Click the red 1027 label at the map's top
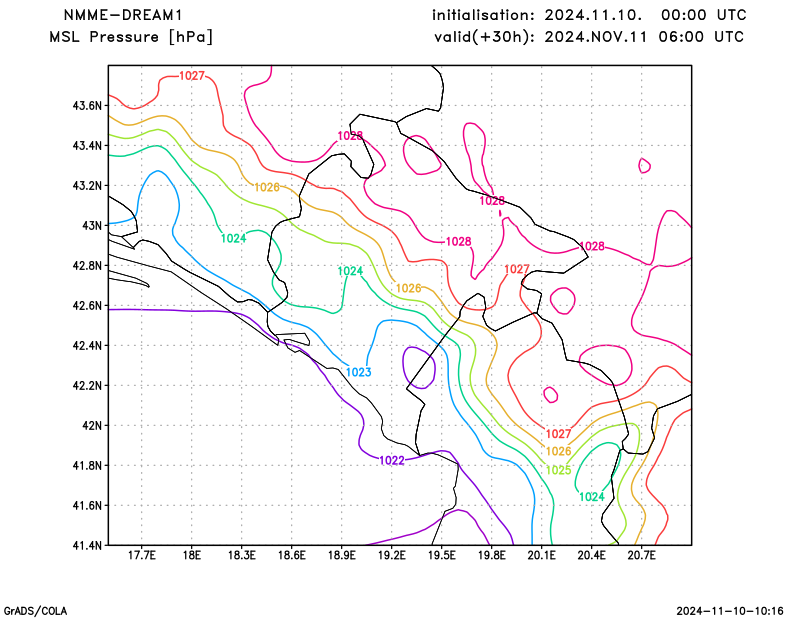The height and width of the screenshot is (618, 800). (x=192, y=76)
